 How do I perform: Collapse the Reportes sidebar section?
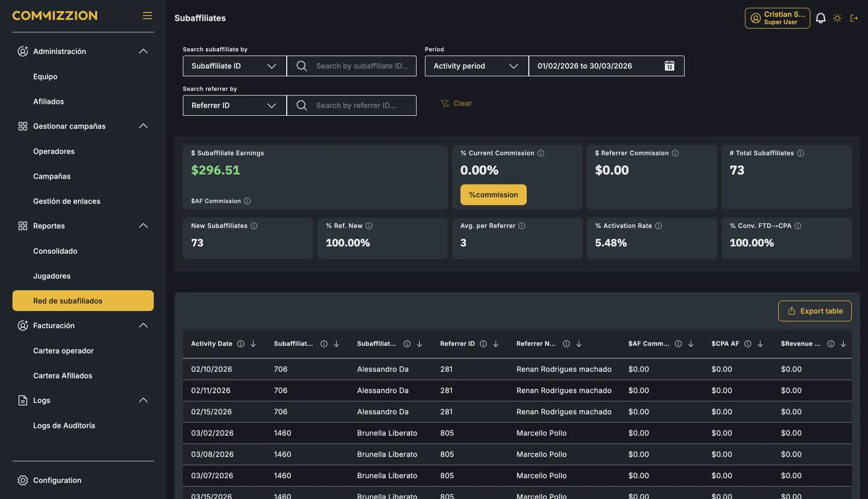[x=143, y=226]
